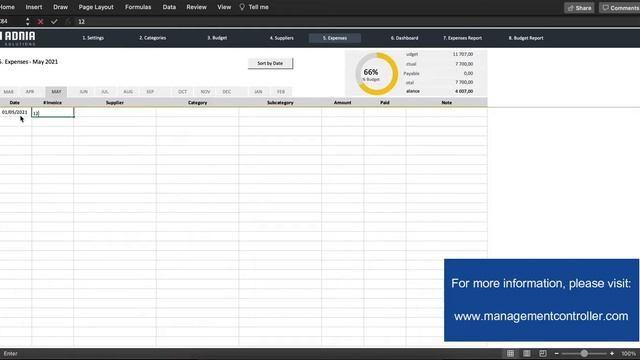Go to 7. Expenses Report sheet
The height and width of the screenshot is (360, 640).
point(462,38)
